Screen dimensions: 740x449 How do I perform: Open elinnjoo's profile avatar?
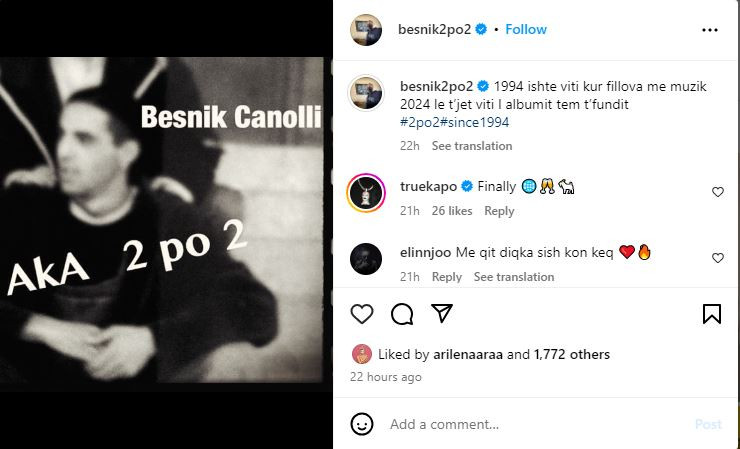(x=366, y=259)
